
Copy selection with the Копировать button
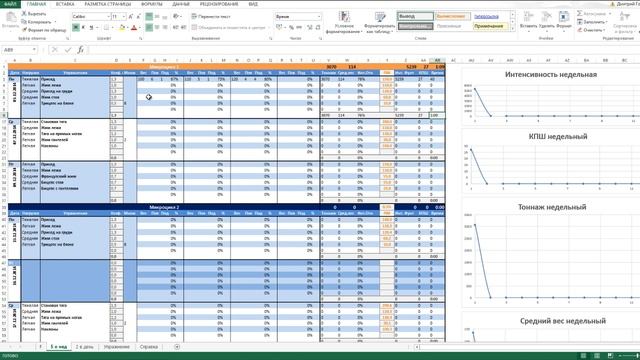point(37,22)
